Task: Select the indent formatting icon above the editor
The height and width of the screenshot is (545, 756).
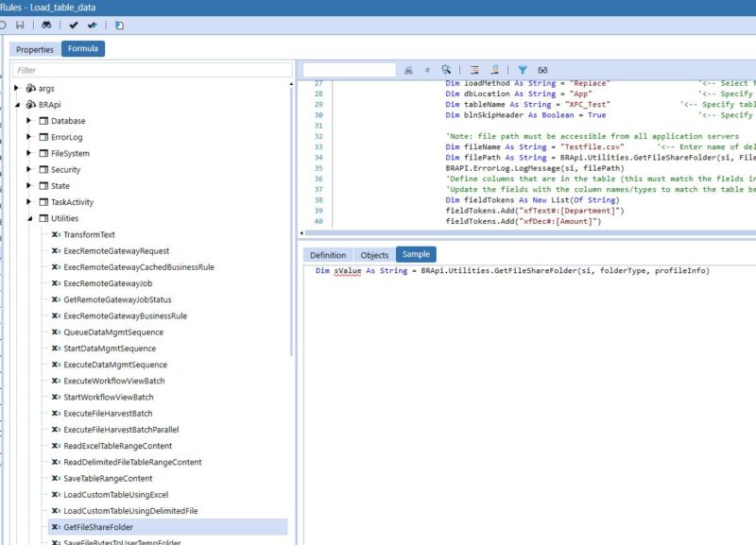Action: pyautogui.click(x=473, y=71)
